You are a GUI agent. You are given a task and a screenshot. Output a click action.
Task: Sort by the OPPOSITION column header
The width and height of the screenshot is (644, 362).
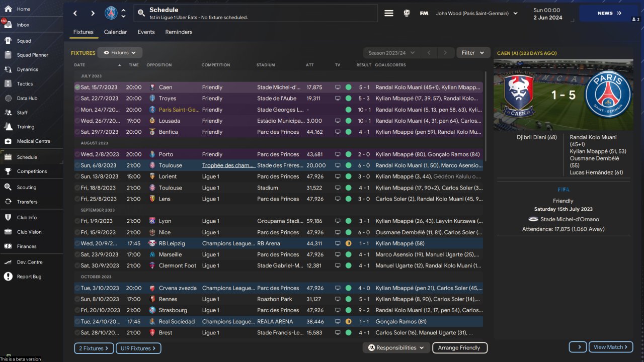[x=159, y=65]
